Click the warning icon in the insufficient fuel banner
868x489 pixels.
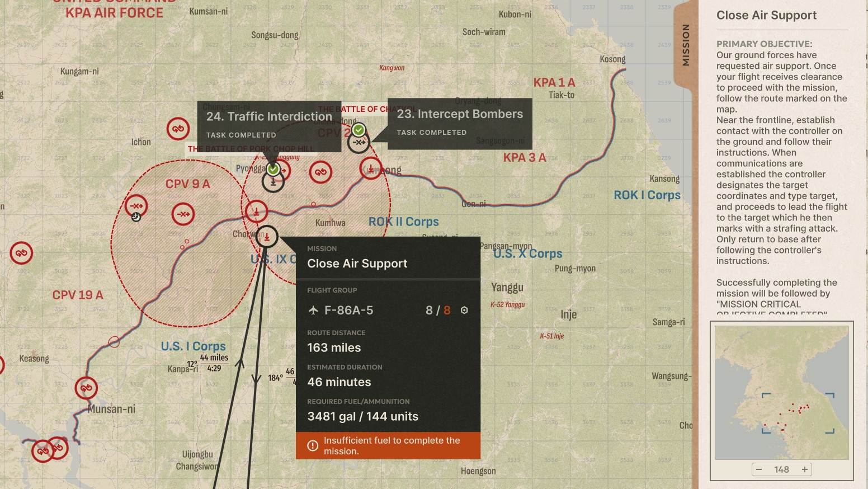click(x=313, y=446)
